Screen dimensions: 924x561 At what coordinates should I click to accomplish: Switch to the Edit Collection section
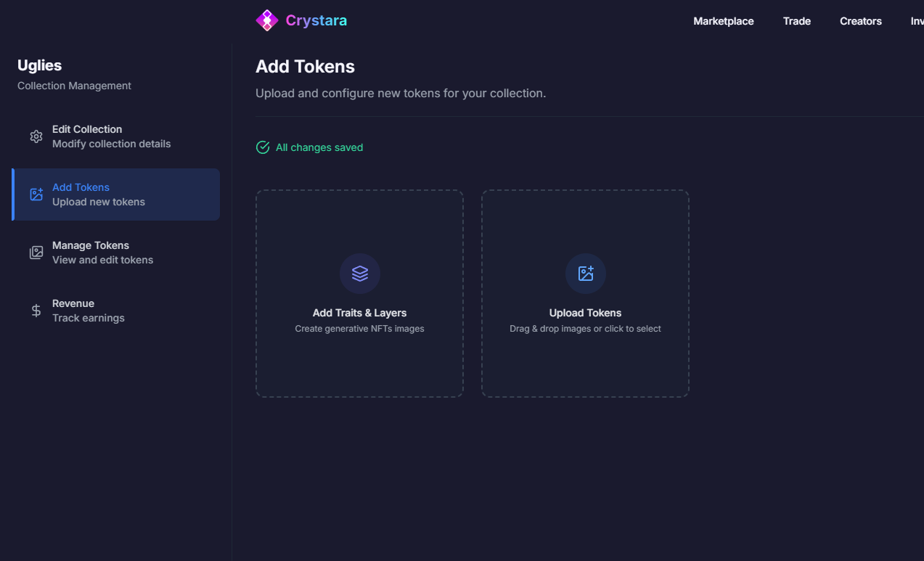pos(87,129)
